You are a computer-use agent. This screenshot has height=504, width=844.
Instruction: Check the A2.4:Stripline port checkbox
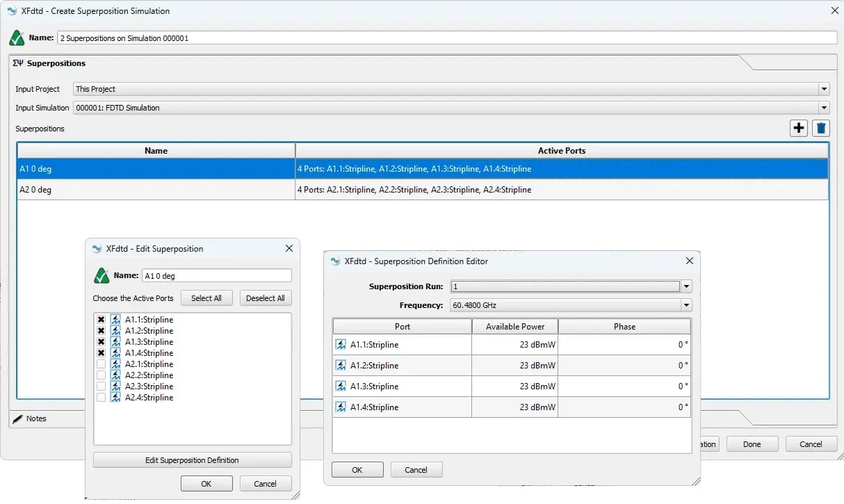(102, 398)
